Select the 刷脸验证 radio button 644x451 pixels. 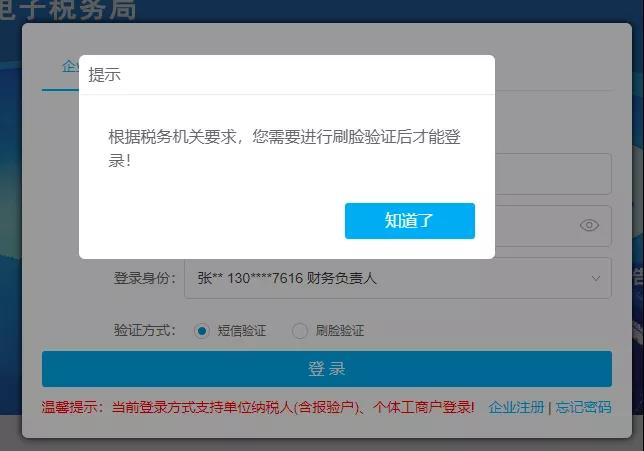click(x=300, y=330)
